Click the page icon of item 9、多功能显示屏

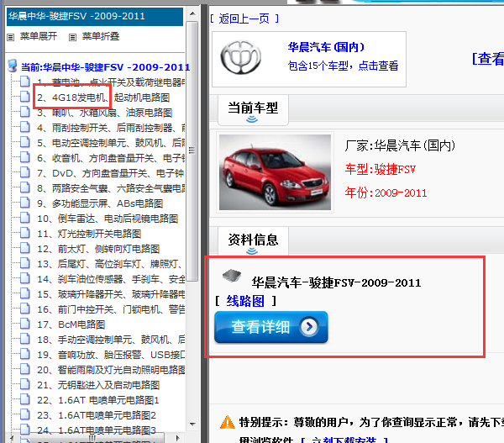point(25,203)
